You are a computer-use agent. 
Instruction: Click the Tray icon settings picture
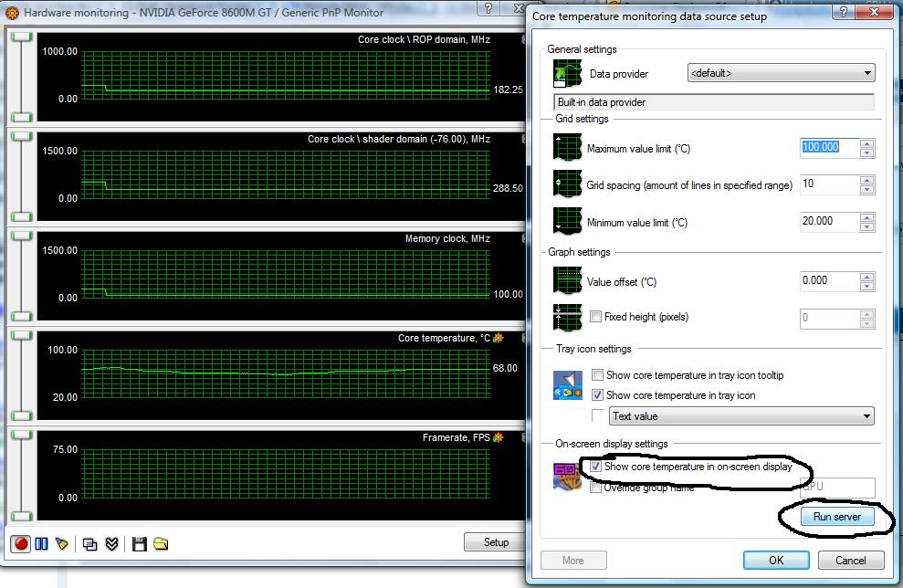[x=568, y=385]
